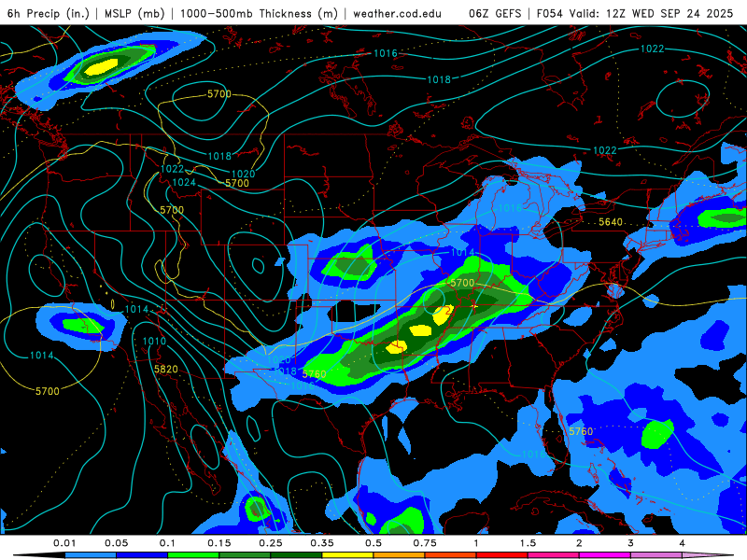
Task: Select the 2 inch magenta legend swatch
Action: [x=605, y=555]
